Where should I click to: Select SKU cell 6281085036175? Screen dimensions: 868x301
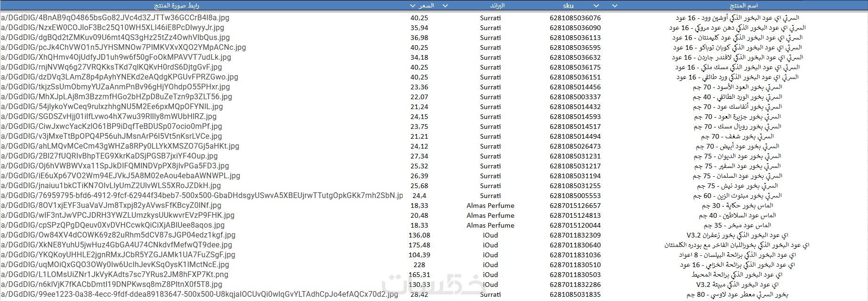point(575,67)
